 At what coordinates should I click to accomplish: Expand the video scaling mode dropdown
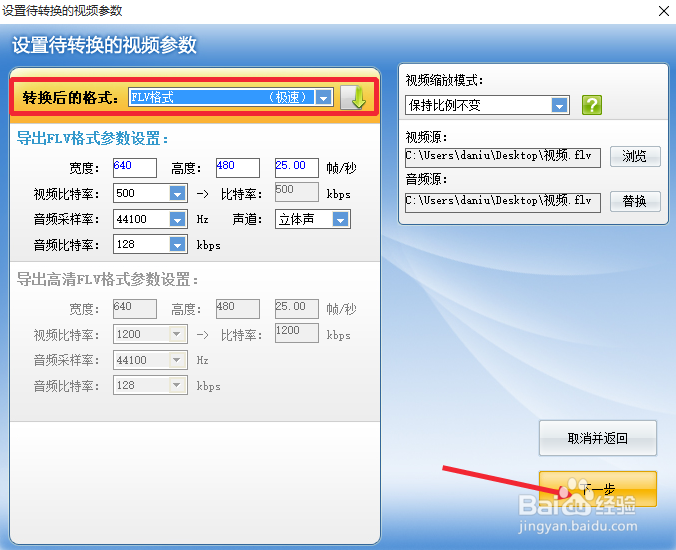coord(559,105)
